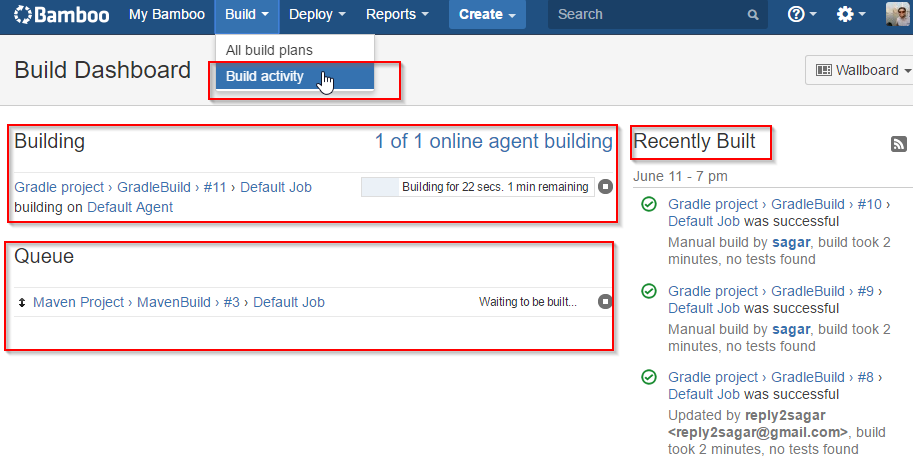Open Default Job link of build #11
Viewport: 913px width, 461px height.
click(x=276, y=187)
